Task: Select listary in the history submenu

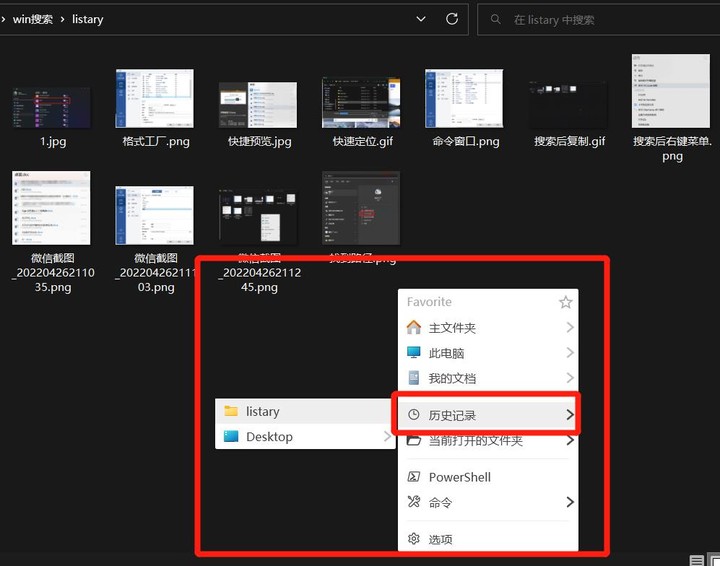Action: point(263,411)
